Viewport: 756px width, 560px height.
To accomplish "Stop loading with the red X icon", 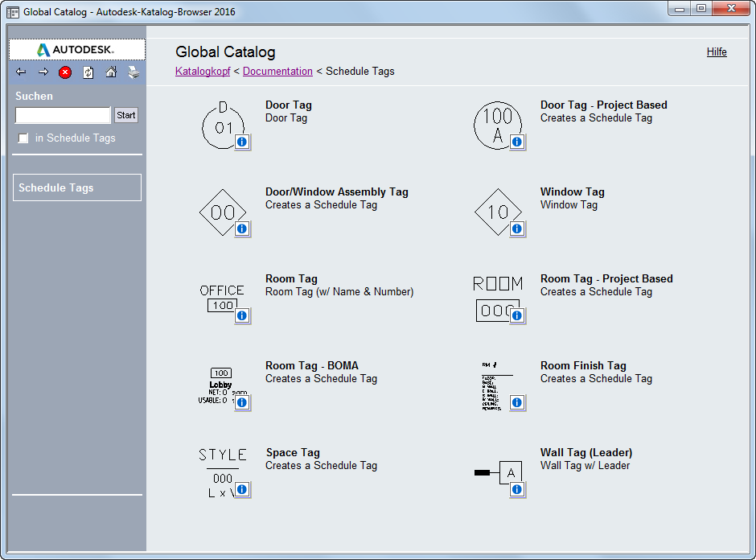I will coord(65,72).
